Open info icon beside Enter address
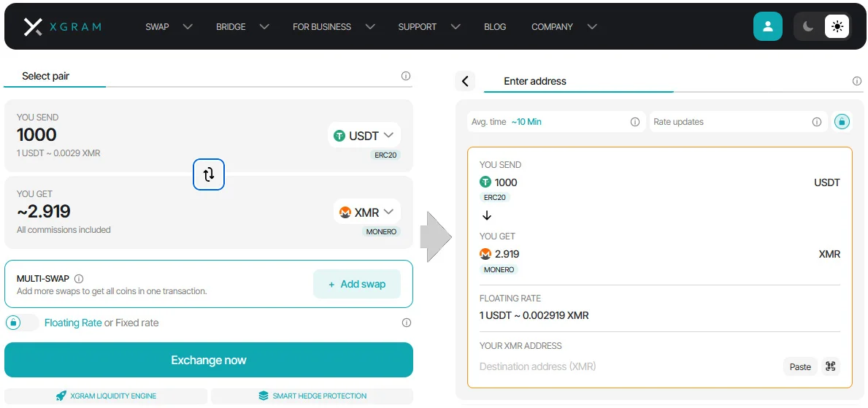 click(x=858, y=81)
